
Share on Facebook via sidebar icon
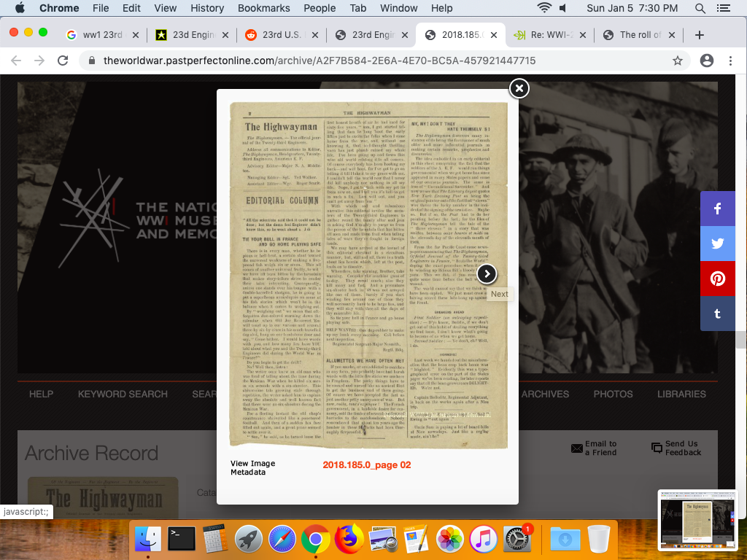click(x=718, y=209)
